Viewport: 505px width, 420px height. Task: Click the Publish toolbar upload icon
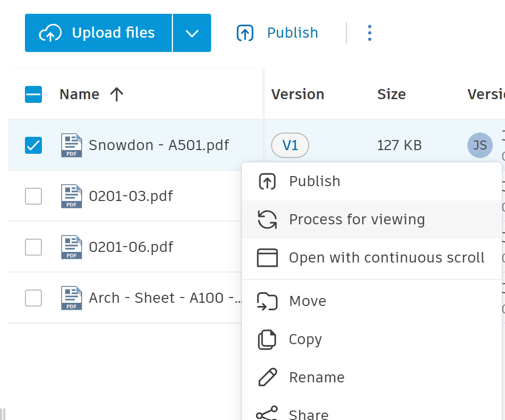point(245,33)
